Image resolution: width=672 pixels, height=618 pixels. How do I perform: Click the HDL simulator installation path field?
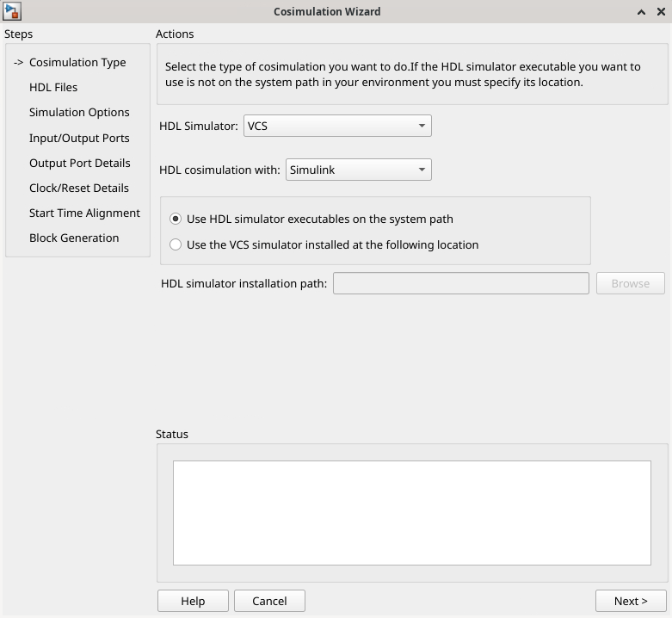pos(461,283)
